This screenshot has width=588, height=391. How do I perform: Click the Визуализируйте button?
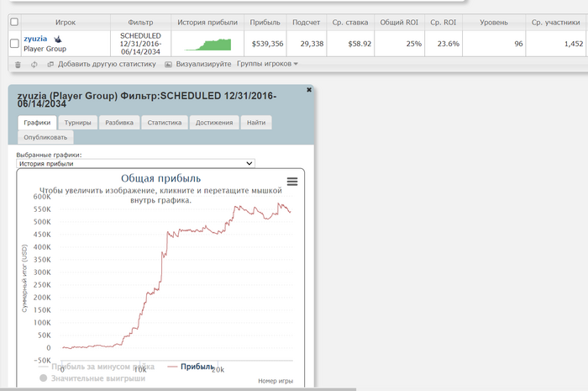[203, 64]
